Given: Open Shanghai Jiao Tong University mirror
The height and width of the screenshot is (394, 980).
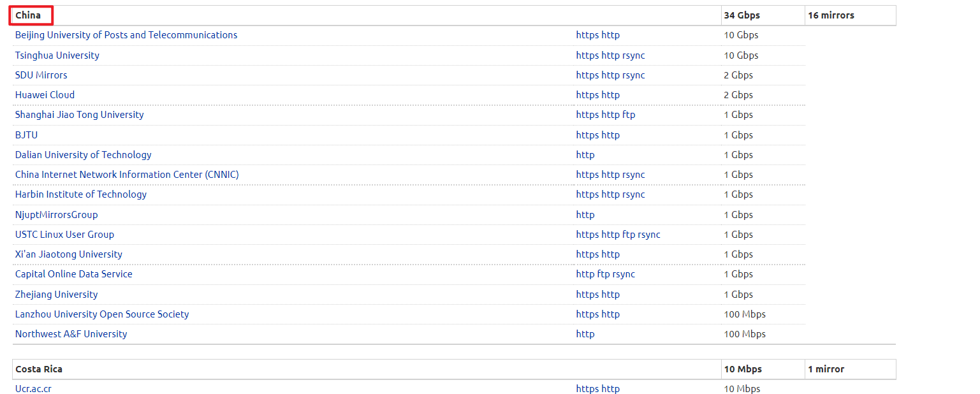Looking at the screenshot, I should pos(80,115).
